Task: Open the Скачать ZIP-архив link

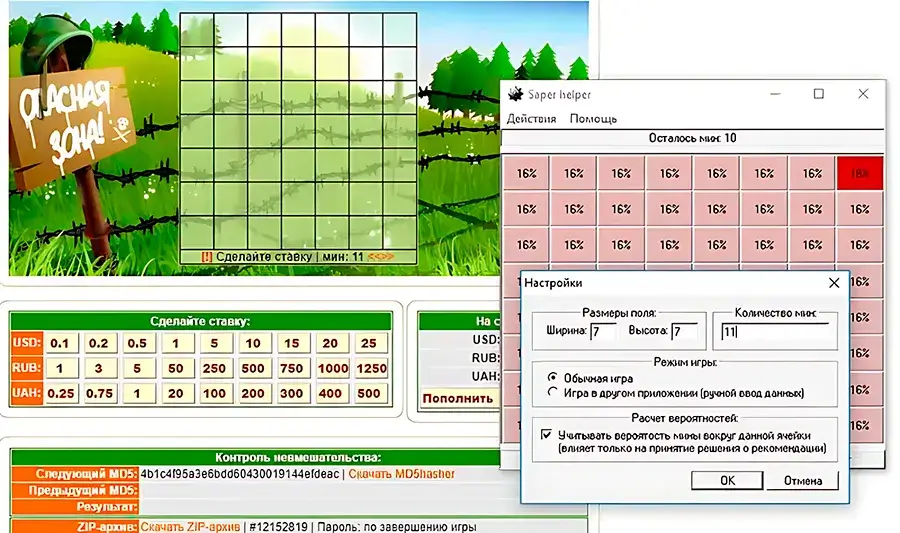Action: 190,527
